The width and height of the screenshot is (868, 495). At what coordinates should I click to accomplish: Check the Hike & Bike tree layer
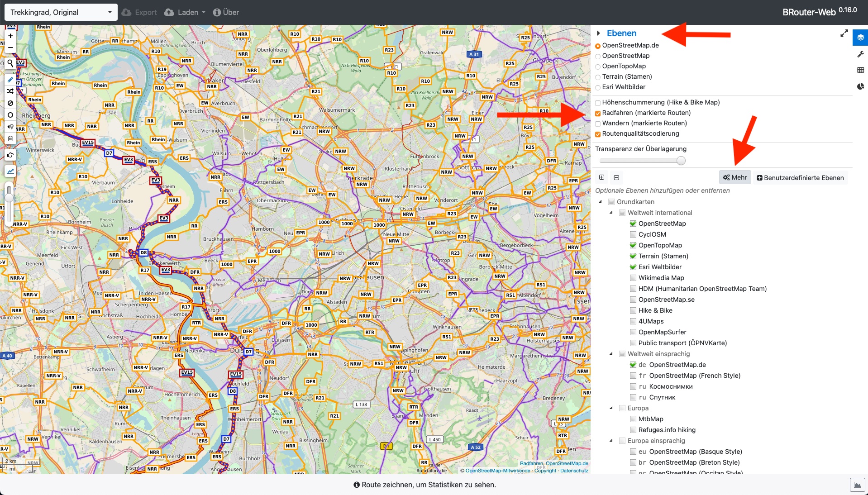point(633,310)
